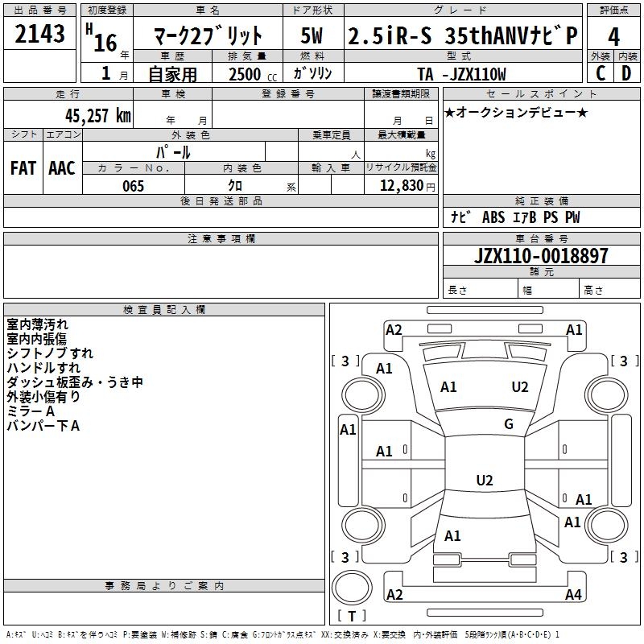Click the PS equipment entry
This screenshot has height=644, width=644.
pyautogui.click(x=551, y=217)
